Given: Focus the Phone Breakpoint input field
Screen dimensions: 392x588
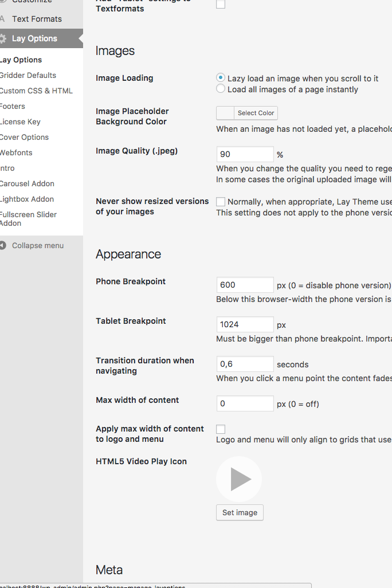Looking at the screenshot, I should click(x=245, y=285).
